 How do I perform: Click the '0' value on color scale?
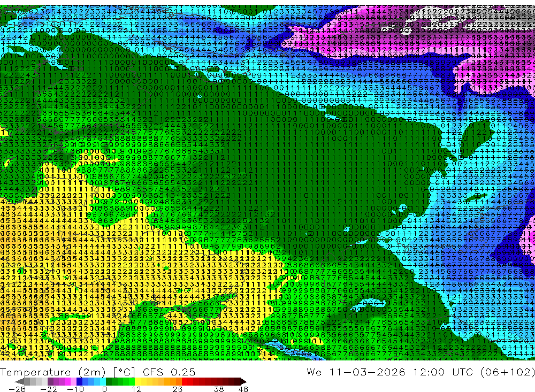tap(104, 389)
